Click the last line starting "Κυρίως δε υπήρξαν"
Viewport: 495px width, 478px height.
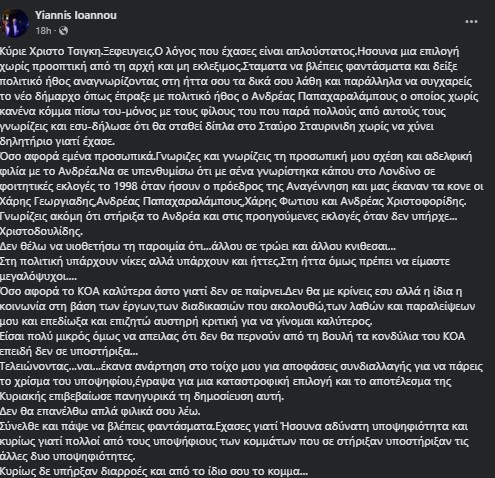154,471
